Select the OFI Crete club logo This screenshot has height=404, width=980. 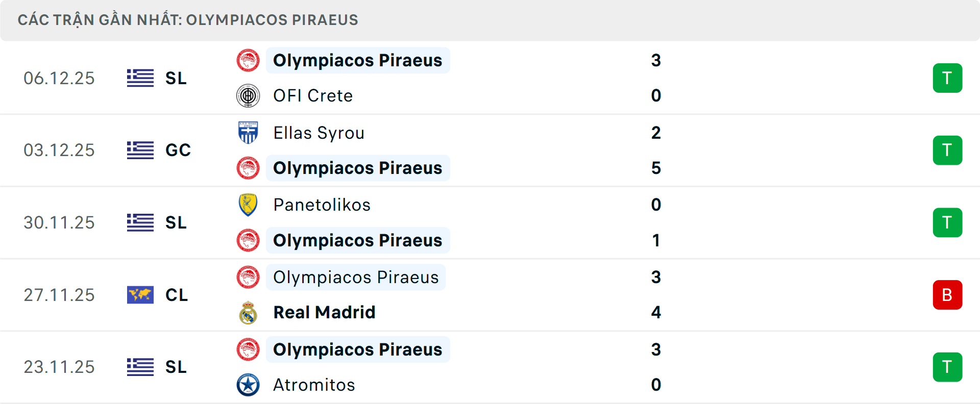[248, 95]
